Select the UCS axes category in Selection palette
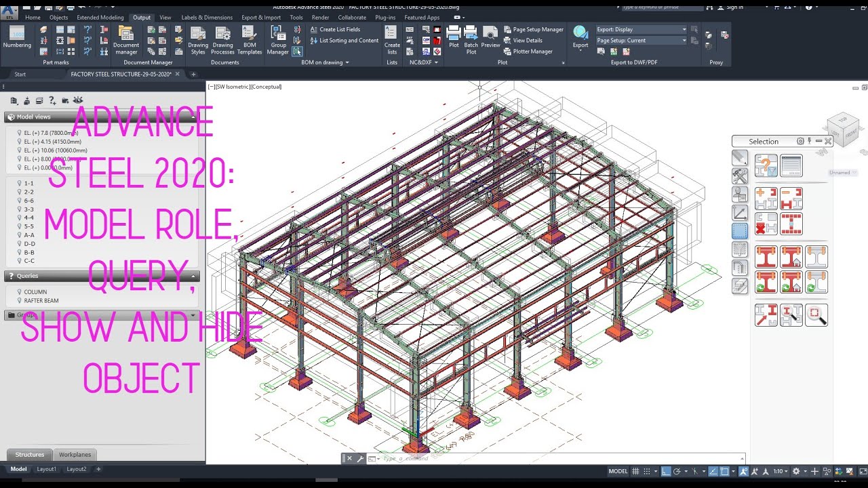The width and height of the screenshot is (868, 488). click(x=740, y=213)
